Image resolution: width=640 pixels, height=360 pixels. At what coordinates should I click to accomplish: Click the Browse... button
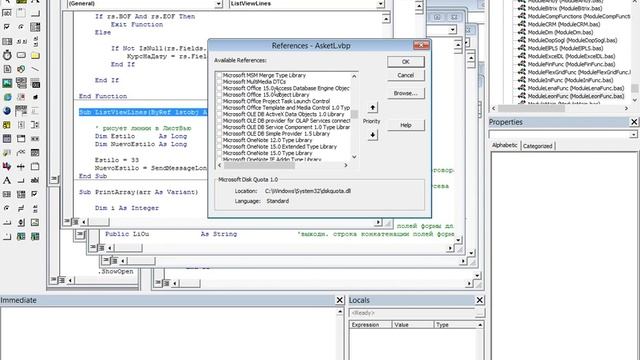406,93
